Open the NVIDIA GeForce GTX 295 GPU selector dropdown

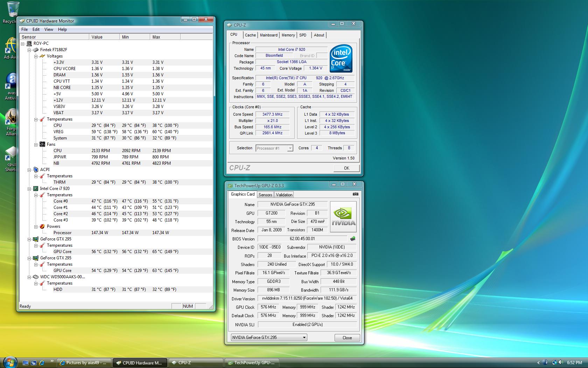(269, 338)
